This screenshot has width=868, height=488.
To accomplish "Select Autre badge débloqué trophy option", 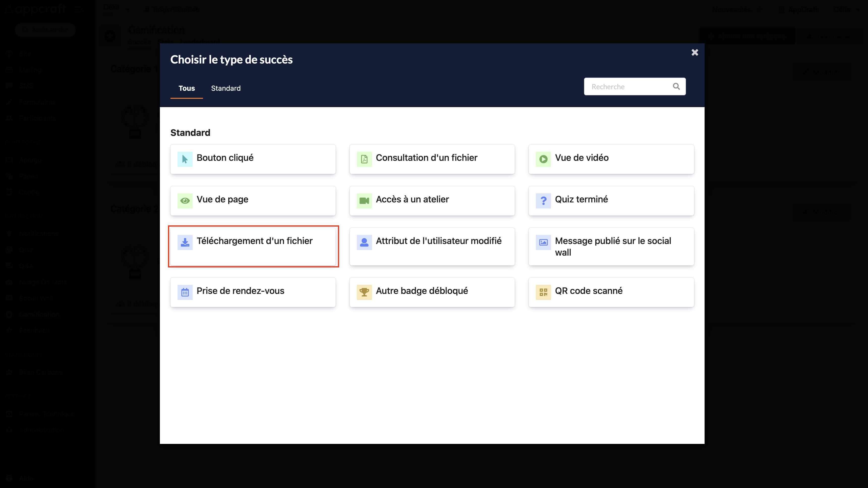I will [x=432, y=291].
